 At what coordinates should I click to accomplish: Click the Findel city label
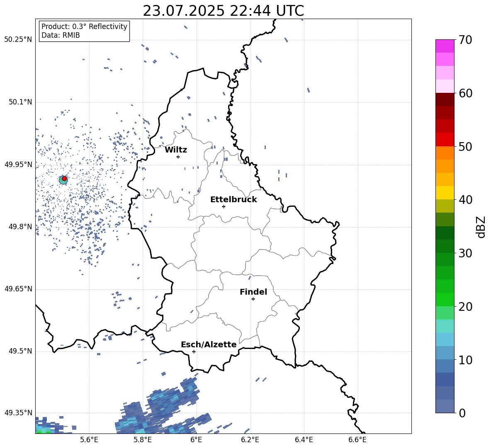tap(253, 292)
